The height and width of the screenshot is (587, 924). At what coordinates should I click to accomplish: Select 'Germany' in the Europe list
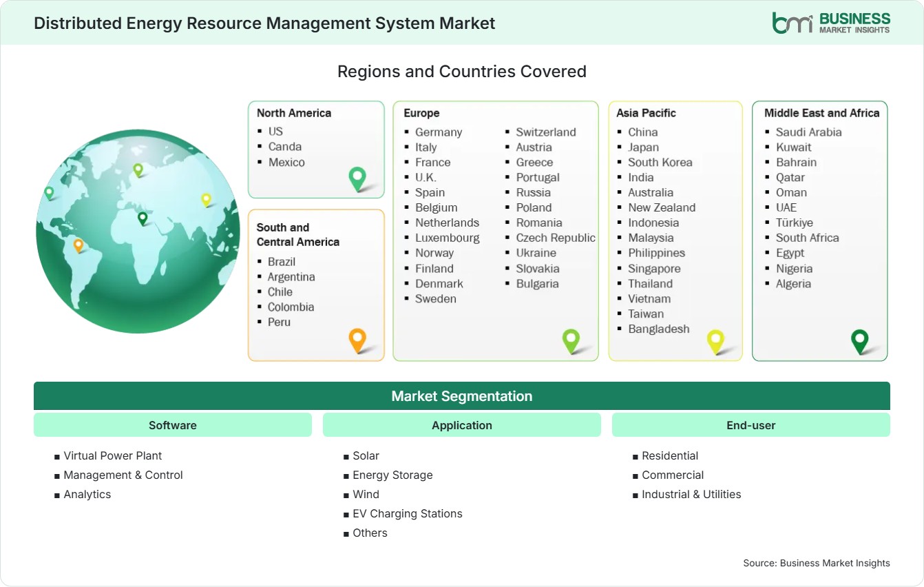pyautogui.click(x=439, y=132)
